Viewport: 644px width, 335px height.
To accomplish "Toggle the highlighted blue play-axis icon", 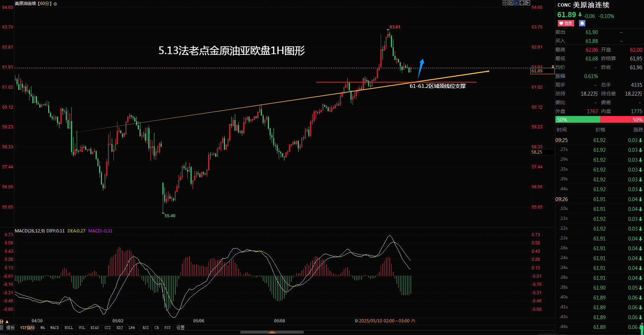I will (516, 3).
